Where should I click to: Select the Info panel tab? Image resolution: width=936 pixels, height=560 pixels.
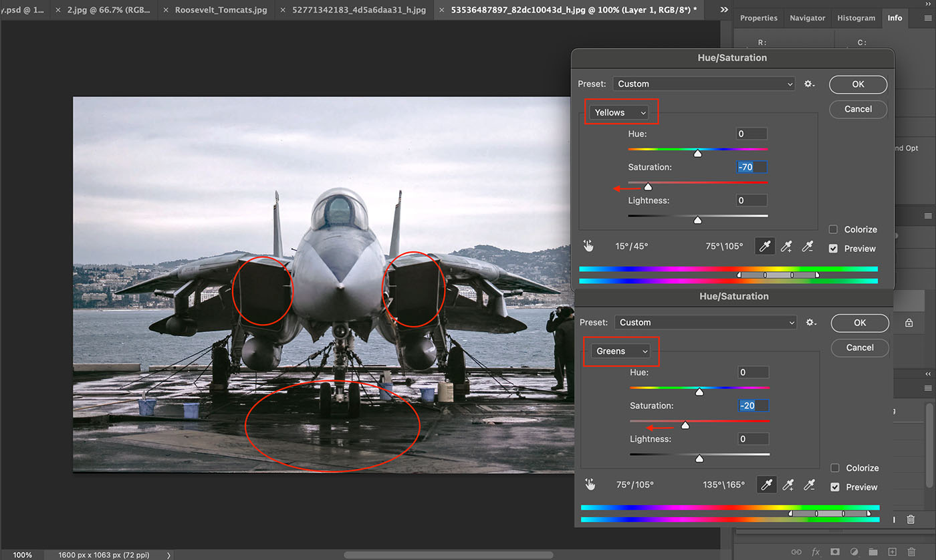click(895, 18)
